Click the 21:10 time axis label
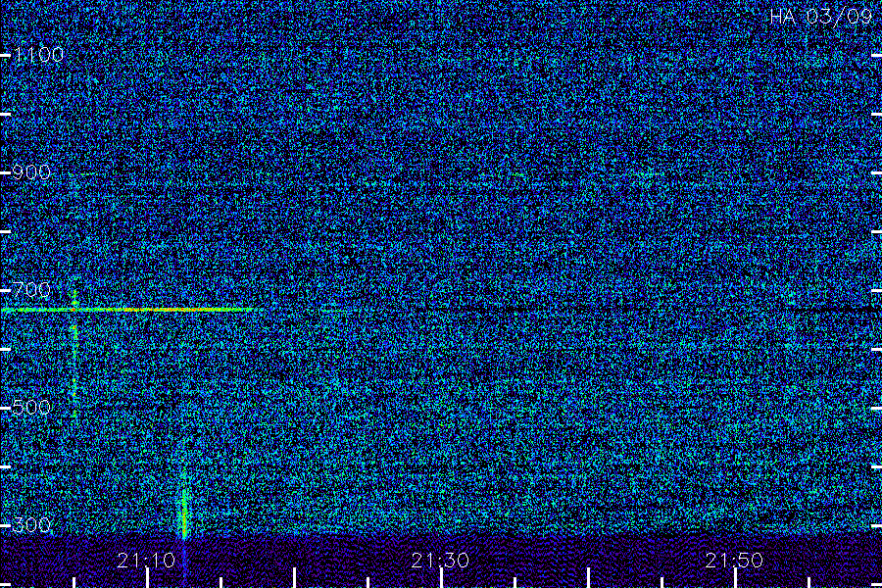 tap(146, 561)
